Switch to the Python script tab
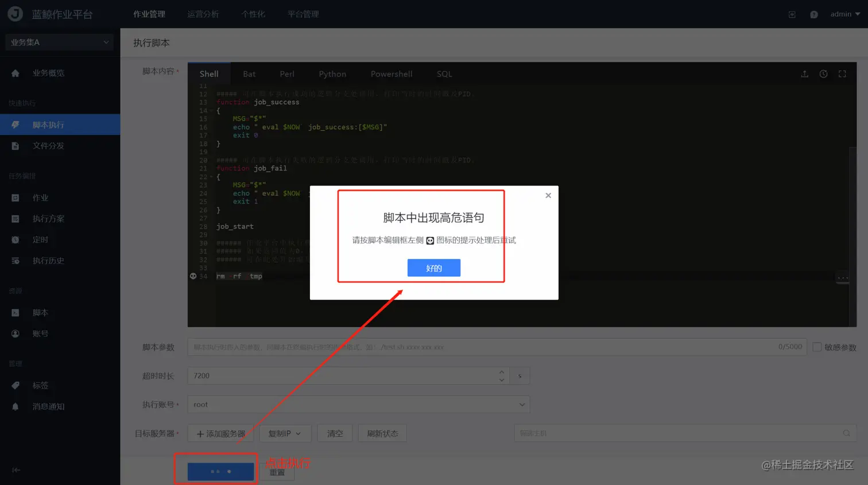Screen dimensions: 868x485 [x=332, y=74]
